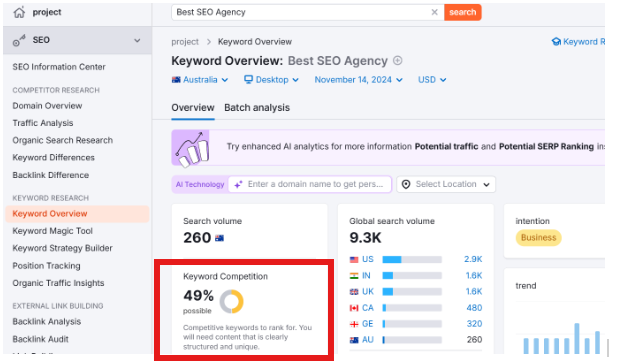Open SEO Information Center
The width and height of the screenshot is (625, 361).
click(x=59, y=67)
